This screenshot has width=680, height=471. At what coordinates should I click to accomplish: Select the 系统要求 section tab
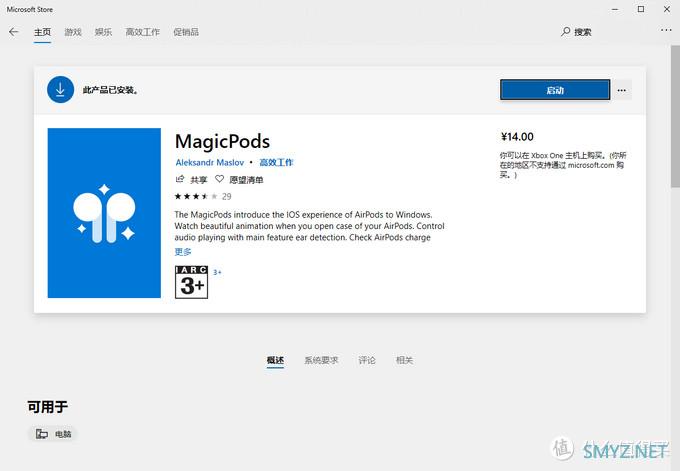[321, 360]
